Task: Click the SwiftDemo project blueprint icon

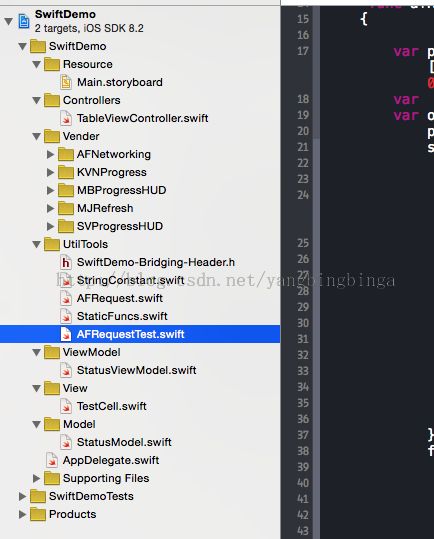Action: pos(24,21)
